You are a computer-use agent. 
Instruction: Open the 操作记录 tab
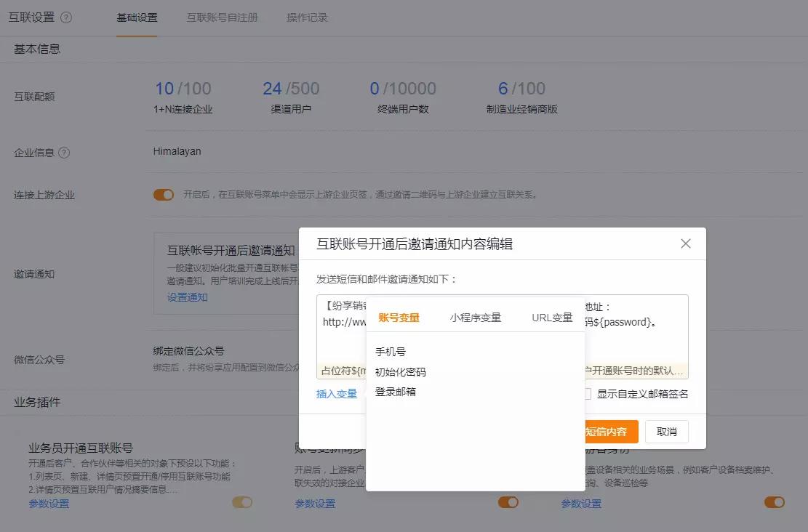(x=307, y=17)
